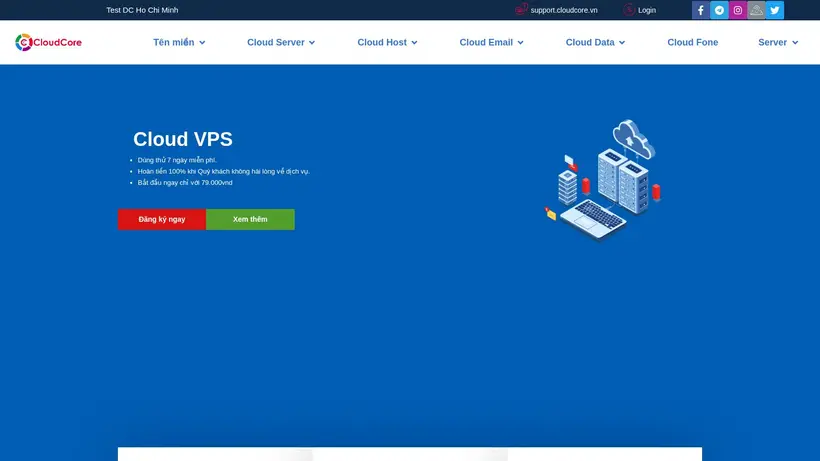Screen dimensions: 820x461
Task: Open the Cloud Server menu
Action: (276, 42)
